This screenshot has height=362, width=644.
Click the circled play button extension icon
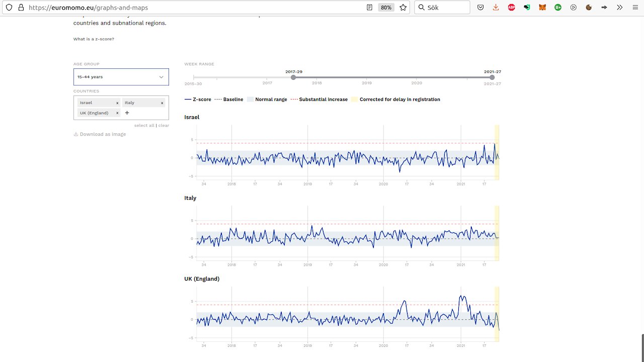click(x=574, y=8)
